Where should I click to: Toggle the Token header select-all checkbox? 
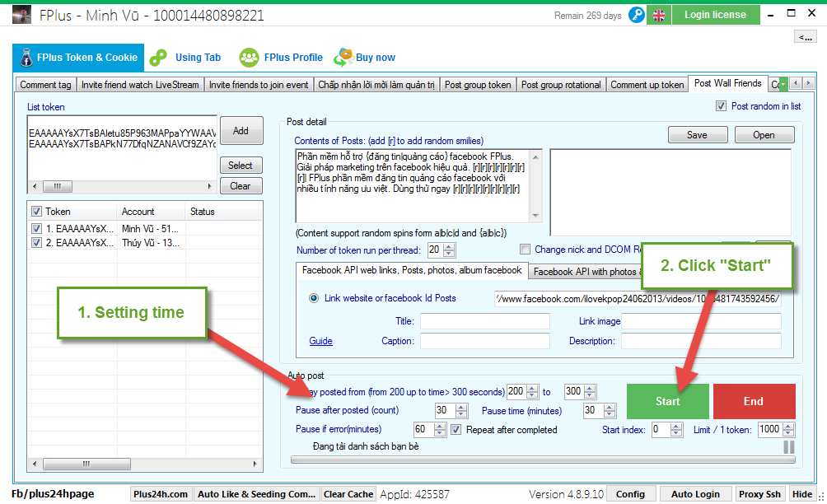coord(36,212)
